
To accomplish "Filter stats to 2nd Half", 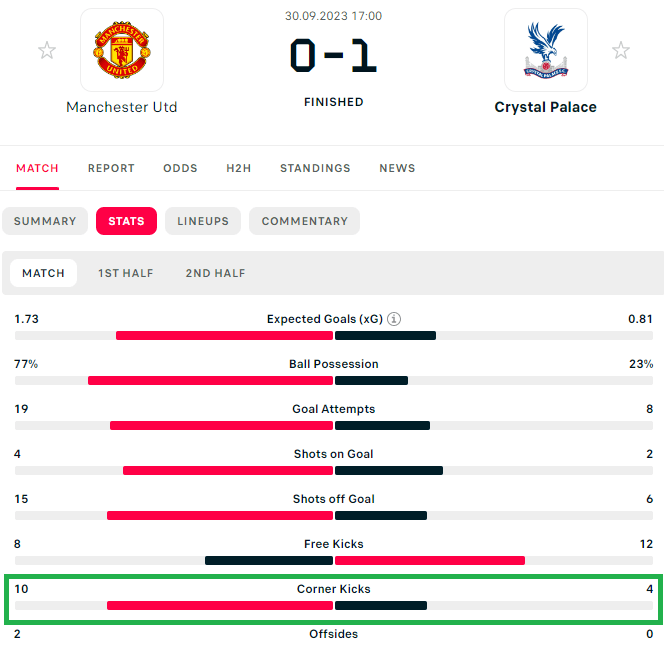I will pyautogui.click(x=215, y=273).
